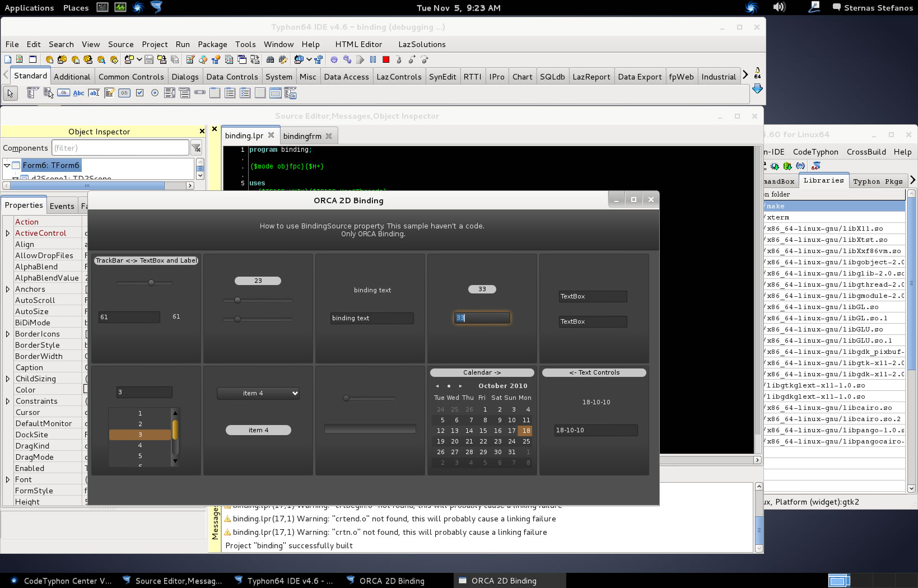Viewport: 918px width, 588px height.
Task: Select the TLabel 'Abc' component icon
Action: pyautogui.click(x=79, y=93)
